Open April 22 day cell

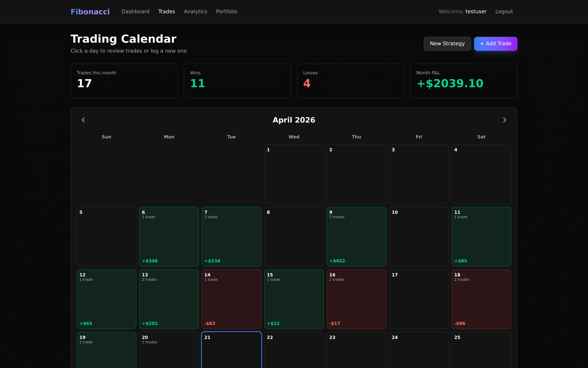pyautogui.click(x=294, y=350)
